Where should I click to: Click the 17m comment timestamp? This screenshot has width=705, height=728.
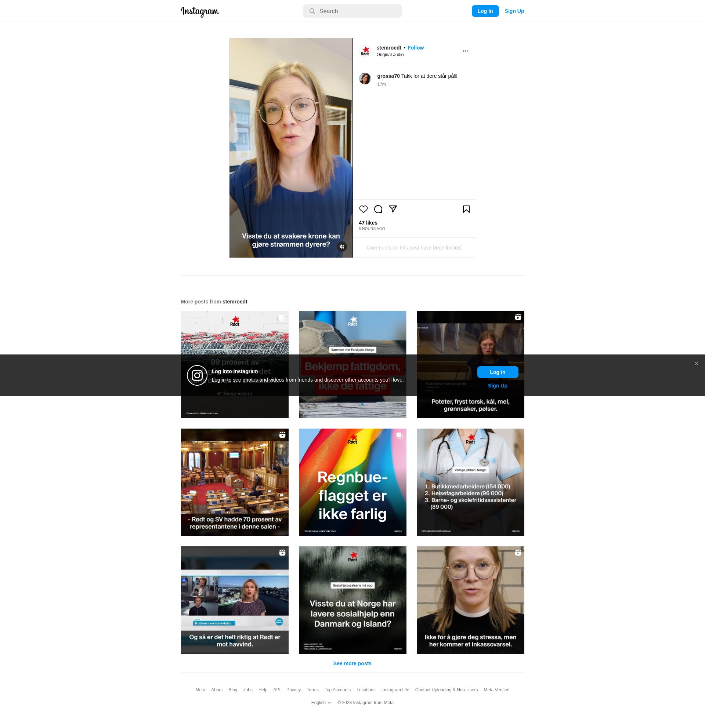point(381,84)
